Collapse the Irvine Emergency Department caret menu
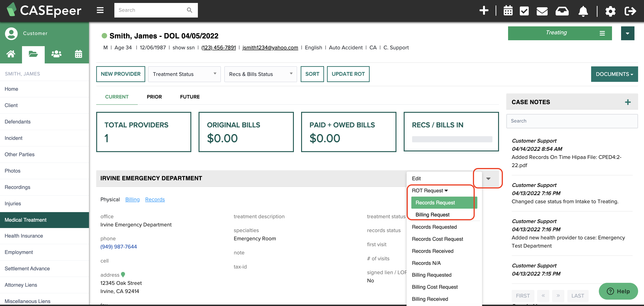Screen dimensions: 644x306 click(488, 178)
